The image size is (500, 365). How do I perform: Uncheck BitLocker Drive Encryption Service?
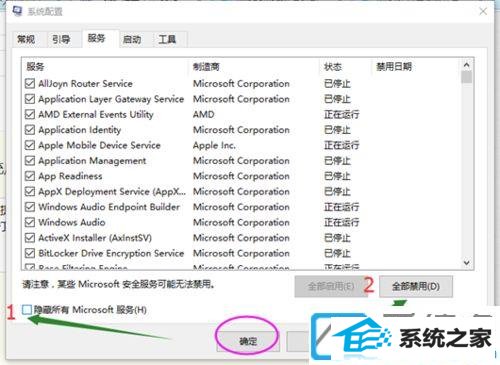[30, 253]
